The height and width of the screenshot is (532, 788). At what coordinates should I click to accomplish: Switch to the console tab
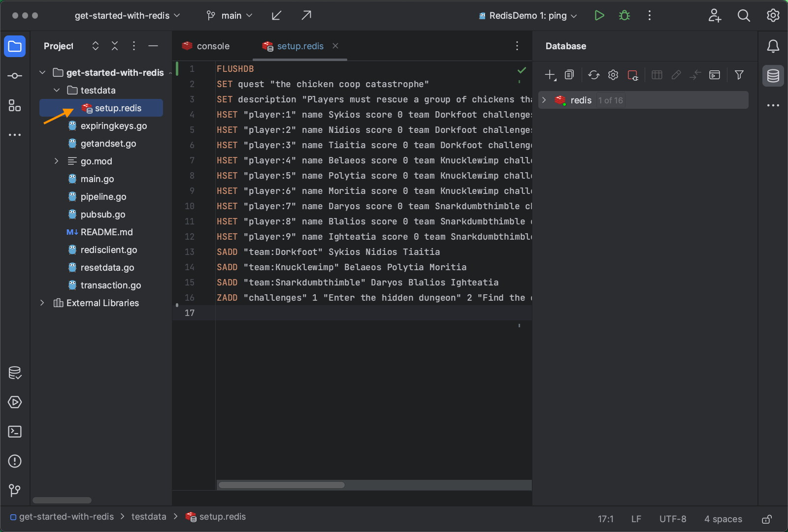pos(212,46)
